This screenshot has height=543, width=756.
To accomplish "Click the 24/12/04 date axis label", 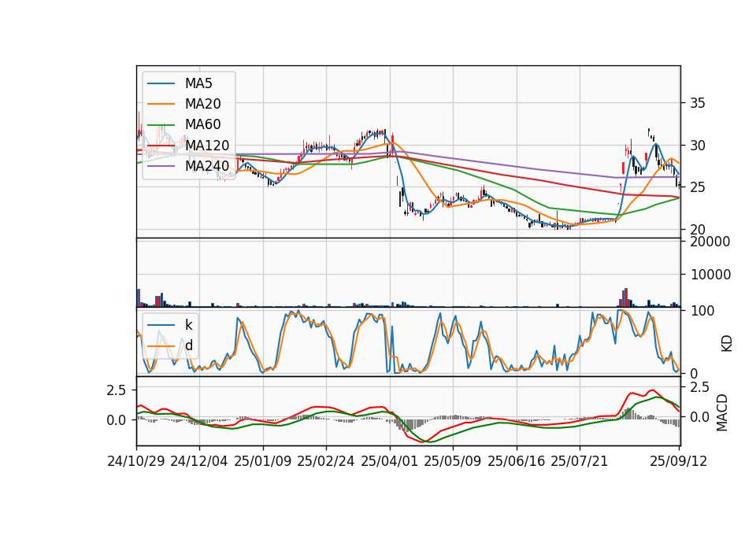I will (199, 461).
